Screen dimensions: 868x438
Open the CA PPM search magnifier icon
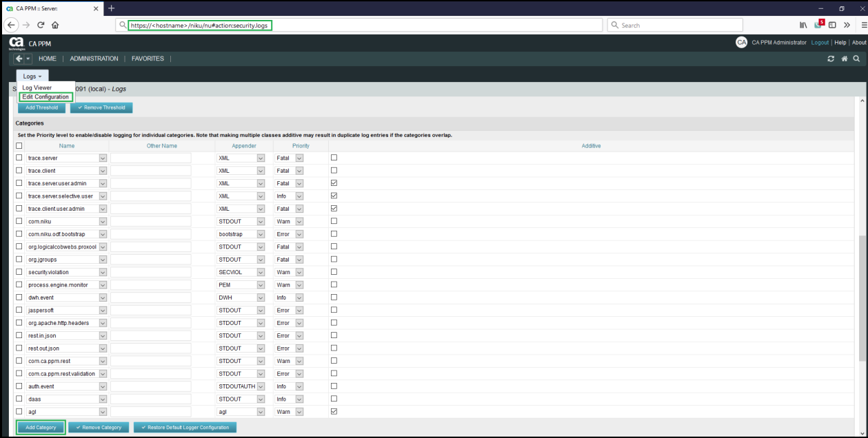[856, 59]
